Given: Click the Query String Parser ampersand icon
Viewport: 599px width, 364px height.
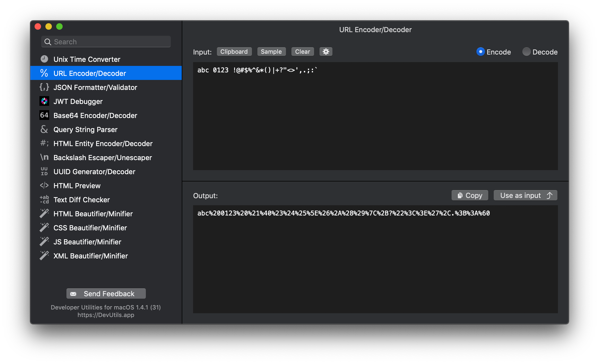Looking at the screenshot, I should [44, 129].
